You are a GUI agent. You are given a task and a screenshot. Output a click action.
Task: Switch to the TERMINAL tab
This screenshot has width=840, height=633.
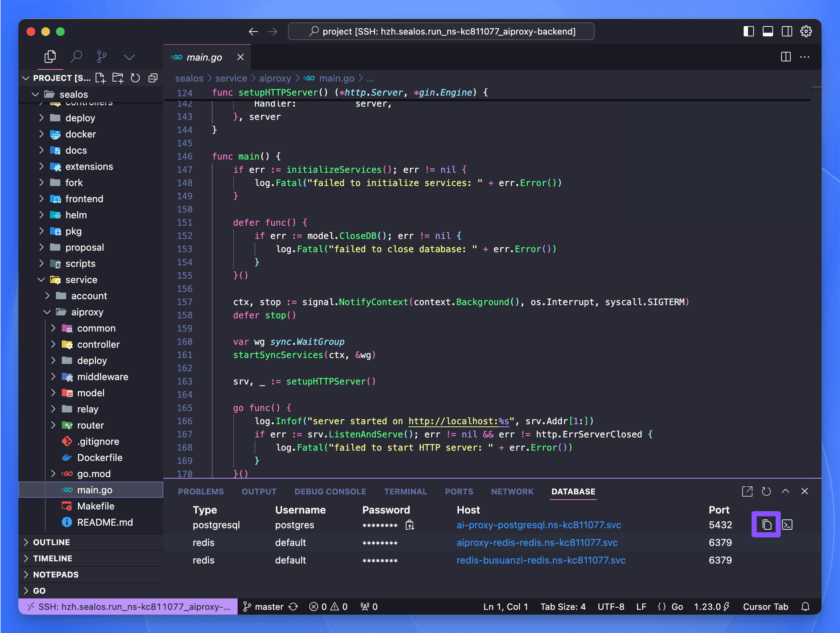click(x=405, y=491)
